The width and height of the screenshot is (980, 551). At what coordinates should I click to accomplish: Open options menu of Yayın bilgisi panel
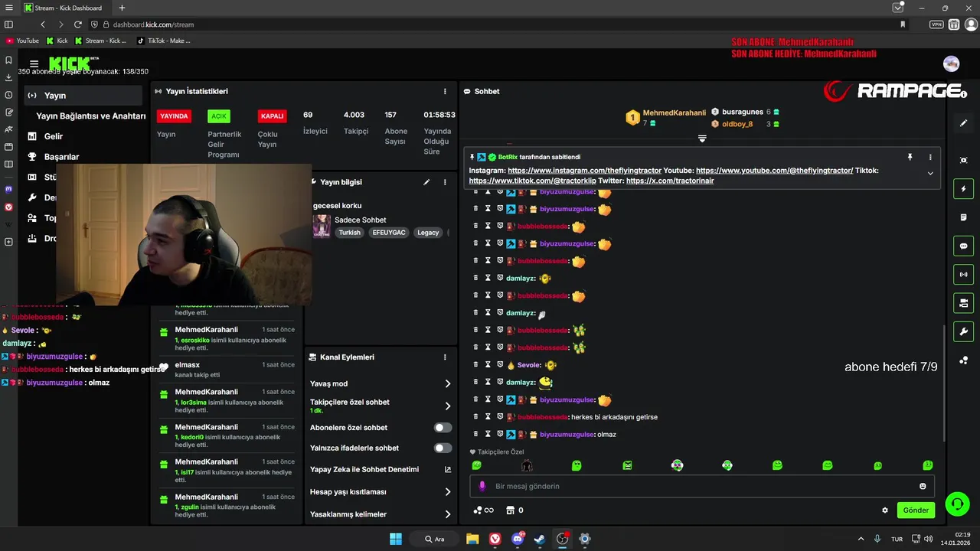tap(445, 182)
